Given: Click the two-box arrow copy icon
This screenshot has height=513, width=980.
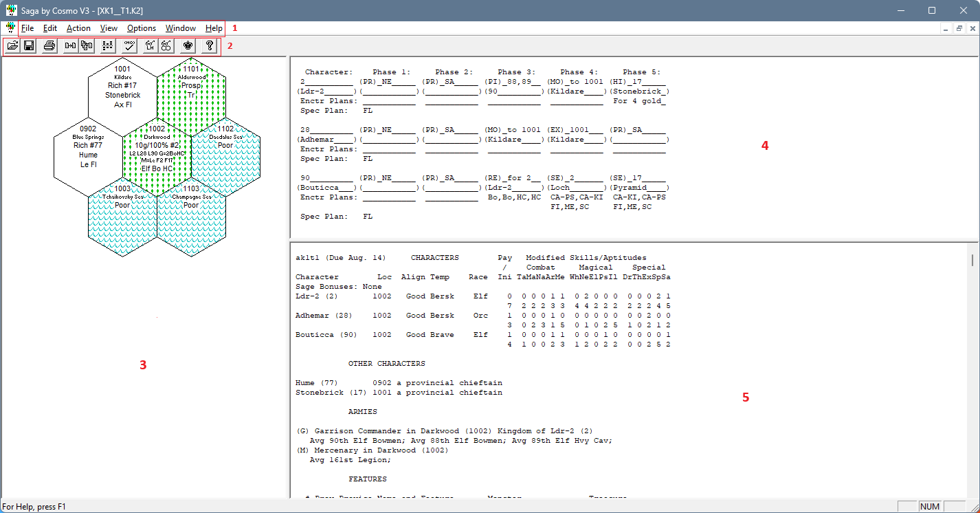Looking at the screenshot, I should coord(70,46).
